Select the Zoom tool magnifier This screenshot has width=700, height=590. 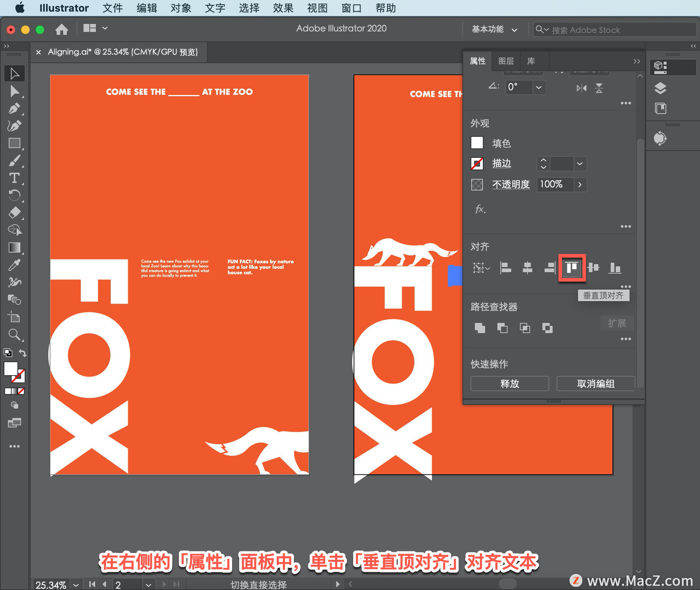pyautogui.click(x=15, y=335)
